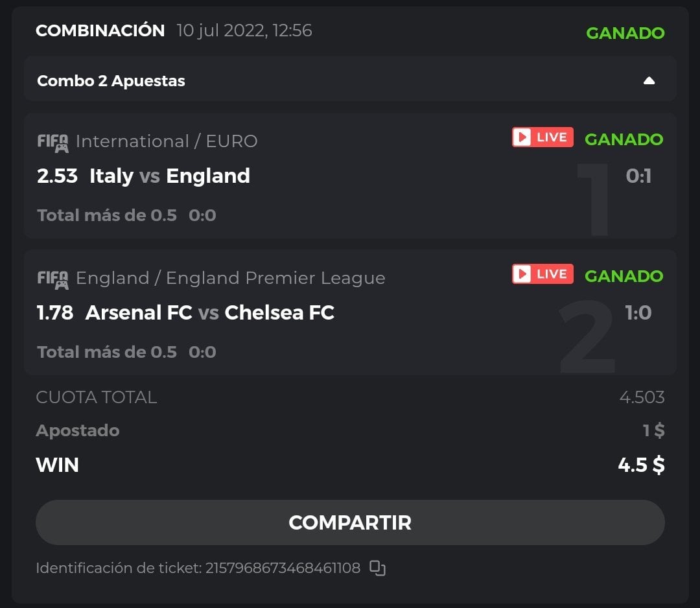Open the Arsenal FC vs Chelsea FC match
The image size is (700, 608).
[x=209, y=312]
